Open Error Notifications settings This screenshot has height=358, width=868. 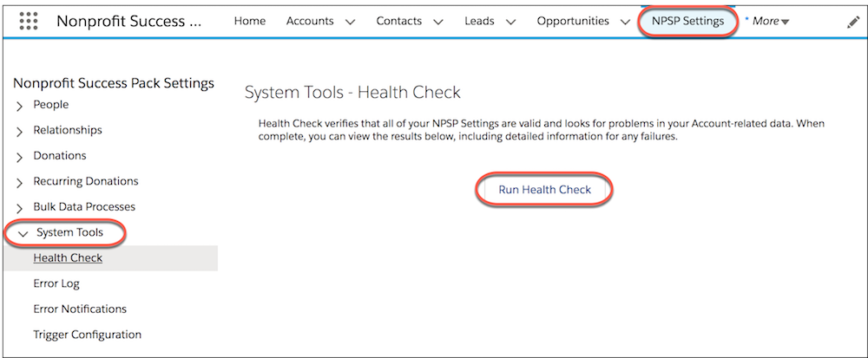point(80,309)
